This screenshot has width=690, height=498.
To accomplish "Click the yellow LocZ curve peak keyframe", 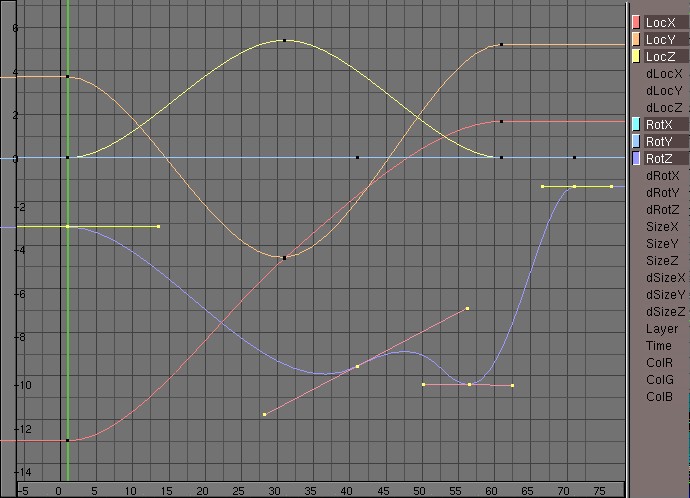I will tap(285, 41).
